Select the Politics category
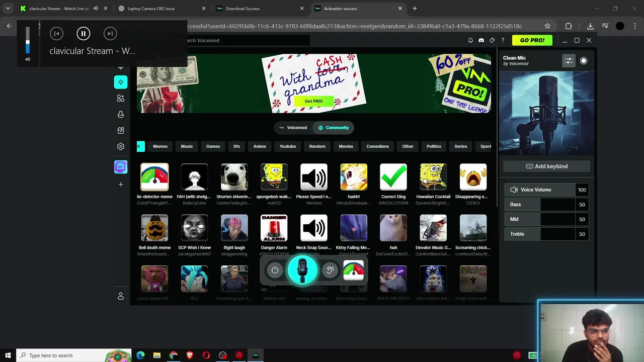The image size is (644, 362). tap(434, 146)
